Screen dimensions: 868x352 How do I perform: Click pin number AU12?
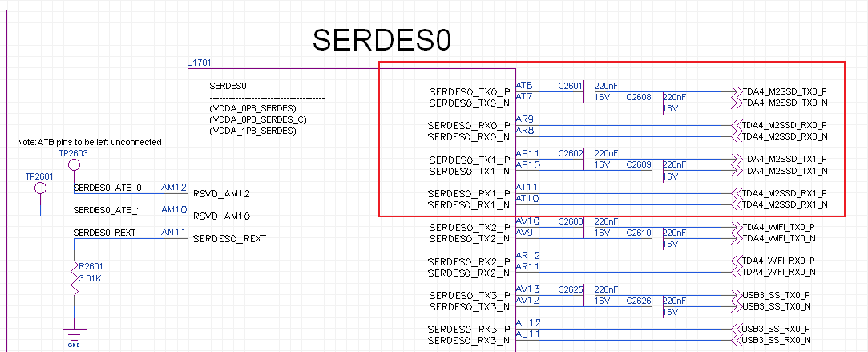point(528,322)
